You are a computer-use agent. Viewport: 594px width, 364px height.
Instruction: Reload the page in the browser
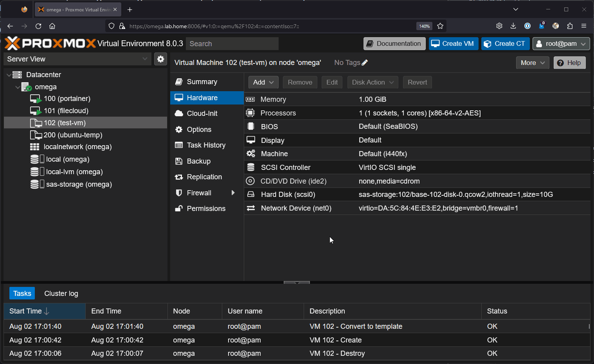pyautogui.click(x=38, y=26)
